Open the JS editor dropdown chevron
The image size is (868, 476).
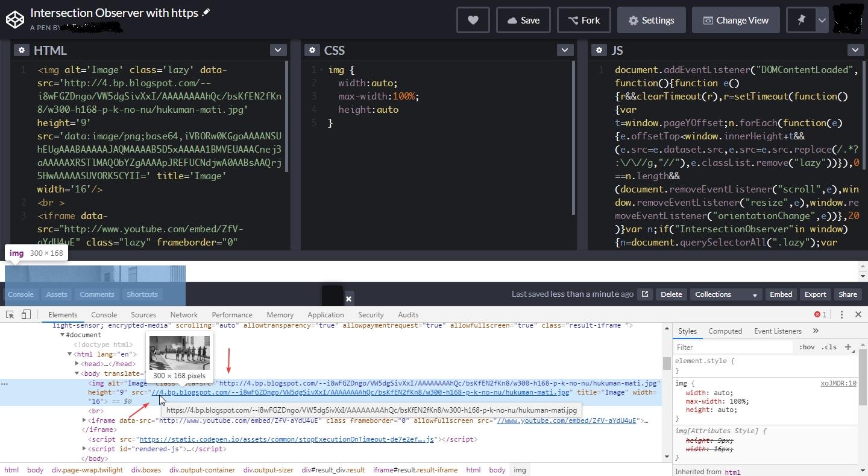tap(855, 50)
